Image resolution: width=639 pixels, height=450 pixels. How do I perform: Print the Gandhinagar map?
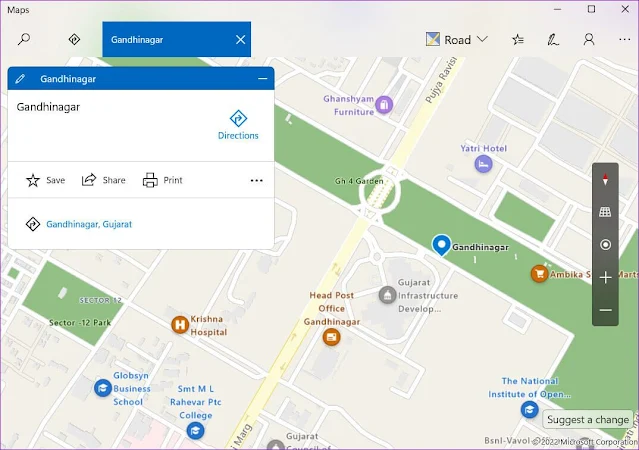[163, 180]
